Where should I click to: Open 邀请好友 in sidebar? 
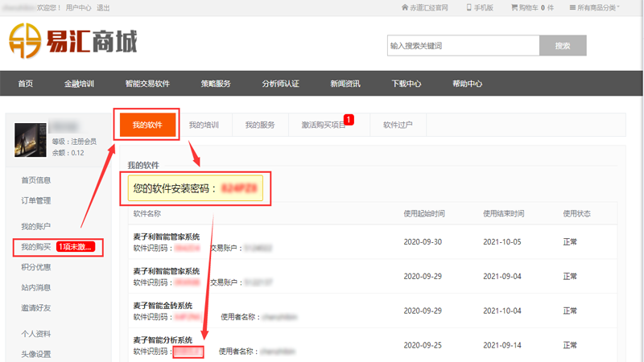[x=36, y=308]
